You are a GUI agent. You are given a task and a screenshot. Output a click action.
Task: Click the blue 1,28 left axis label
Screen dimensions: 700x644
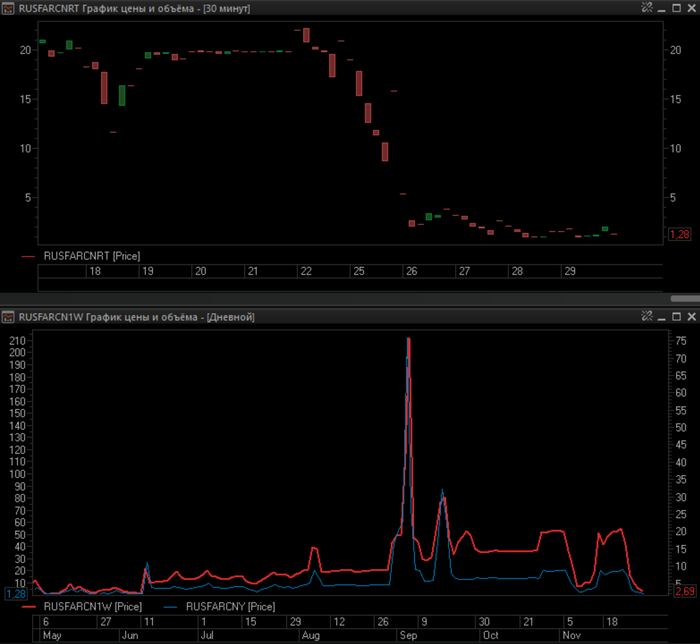point(16,593)
